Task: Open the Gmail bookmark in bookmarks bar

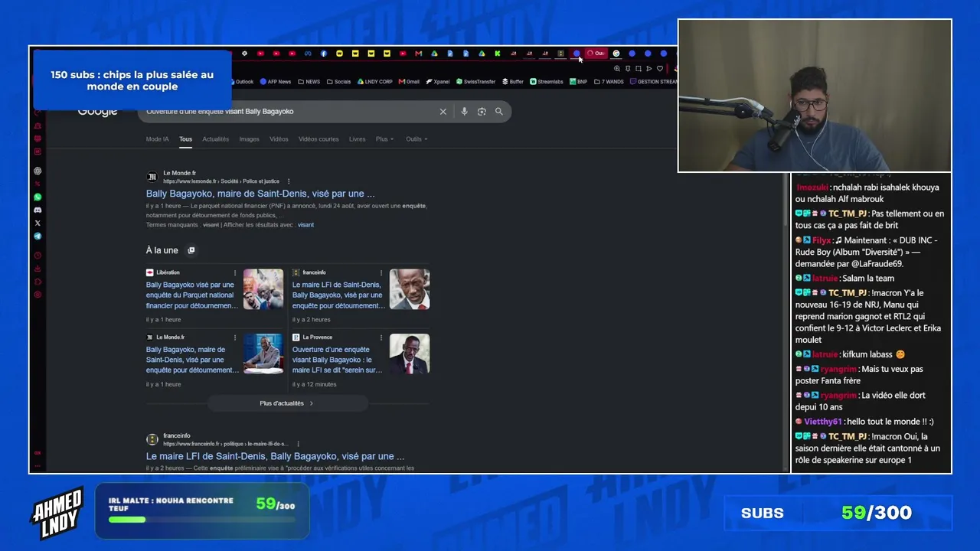Action: click(x=409, y=82)
